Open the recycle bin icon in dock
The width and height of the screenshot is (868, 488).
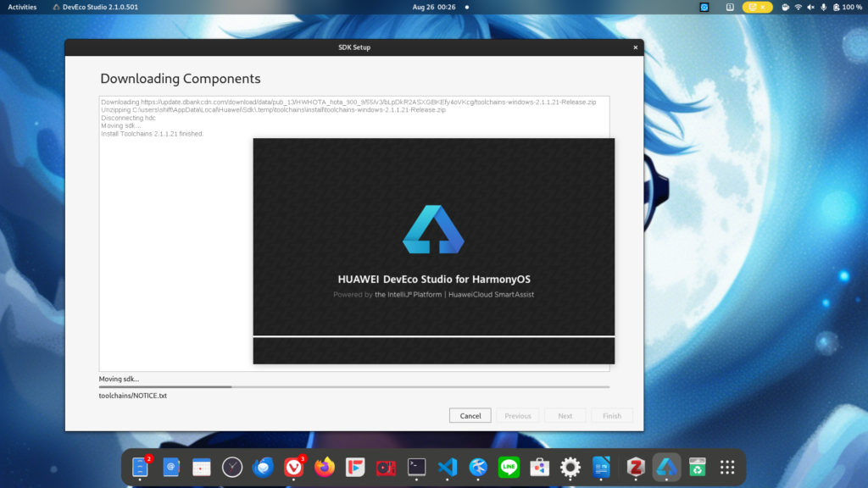pos(697,467)
